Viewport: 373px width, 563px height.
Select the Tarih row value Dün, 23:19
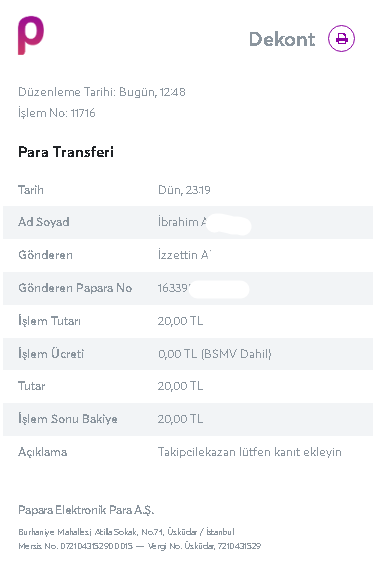184,190
